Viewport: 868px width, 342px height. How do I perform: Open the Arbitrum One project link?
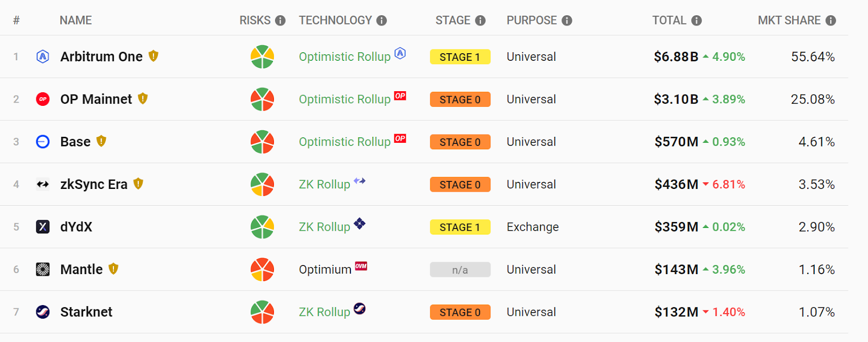(x=101, y=56)
